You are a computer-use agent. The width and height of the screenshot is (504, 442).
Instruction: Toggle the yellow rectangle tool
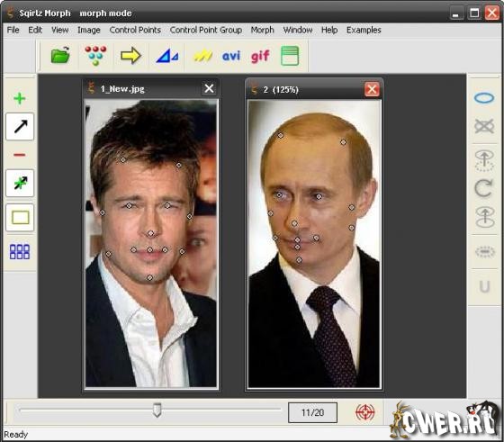(x=20, y=217)
